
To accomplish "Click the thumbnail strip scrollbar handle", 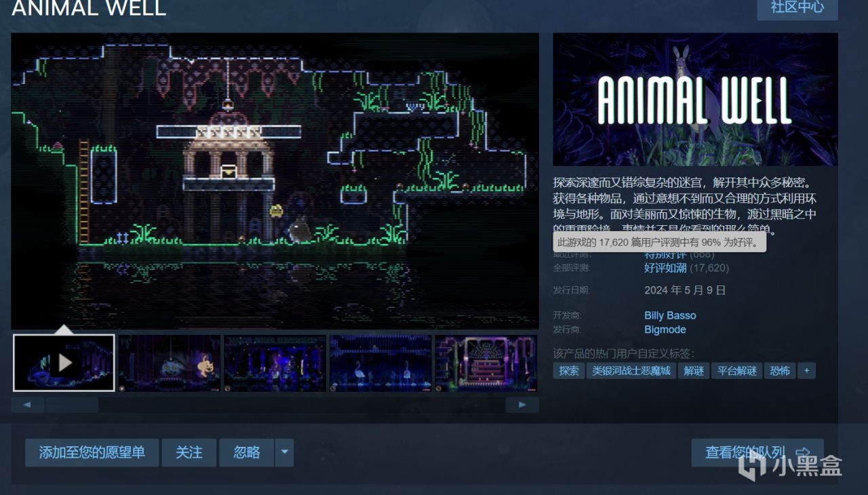I will pyautogui.click(x=71, y=405).
